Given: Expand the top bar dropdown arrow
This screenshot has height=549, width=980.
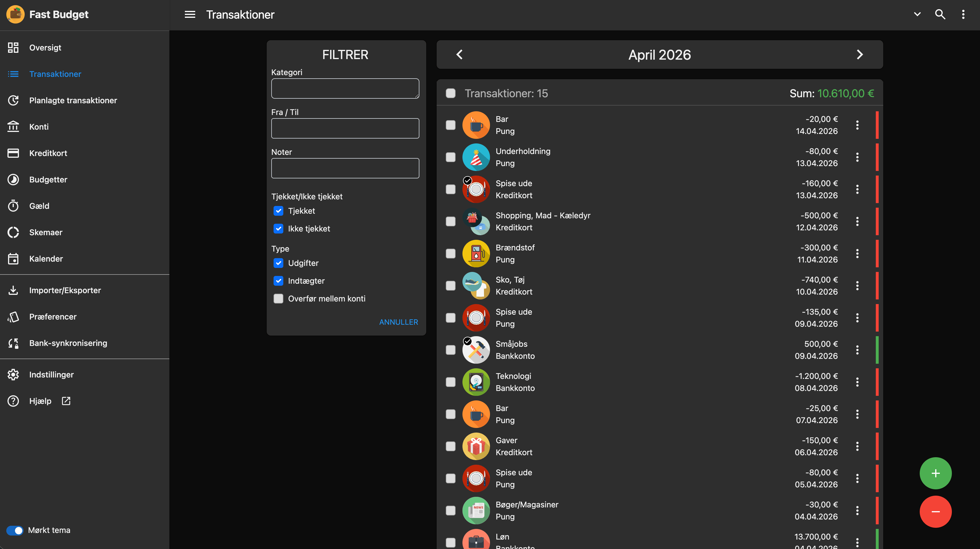Looking at the screenshot, I should click(x=917, y=14).
